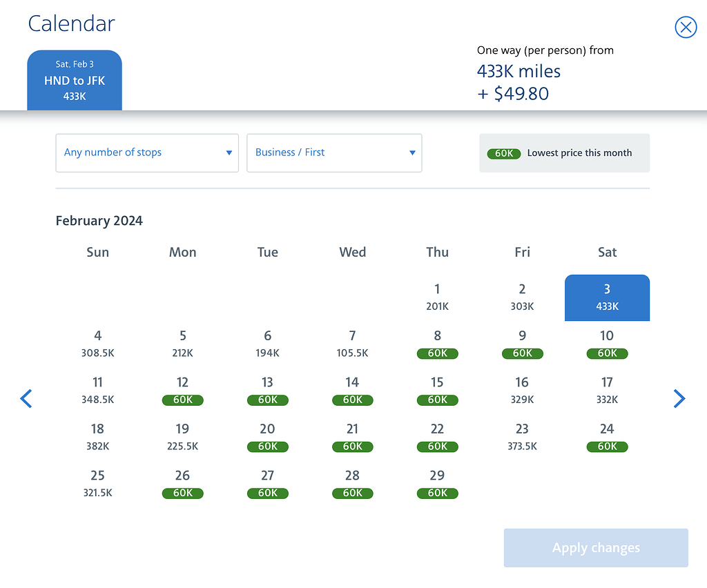Screen dimensions: 707x588
Task: Click the Apply changes button
Action: pyautogui.click(x=596, y=548)
